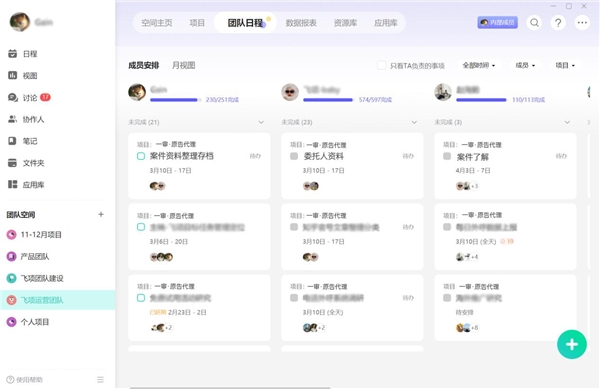The height and width of the screenshot is (389, 600).
Task: Open the 文件夹 folder icon
Action: pos(13,163)
